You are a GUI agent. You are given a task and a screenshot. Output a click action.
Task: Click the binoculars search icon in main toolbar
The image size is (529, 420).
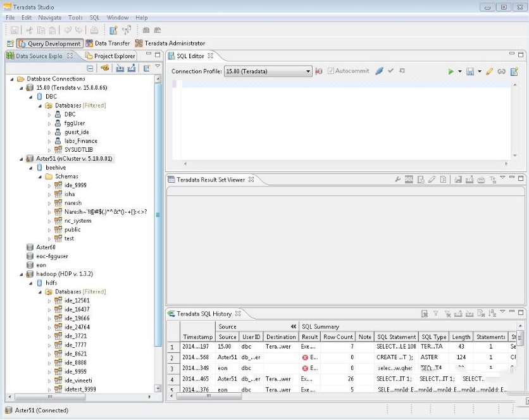pyautogui.click(x=146, y=30)
